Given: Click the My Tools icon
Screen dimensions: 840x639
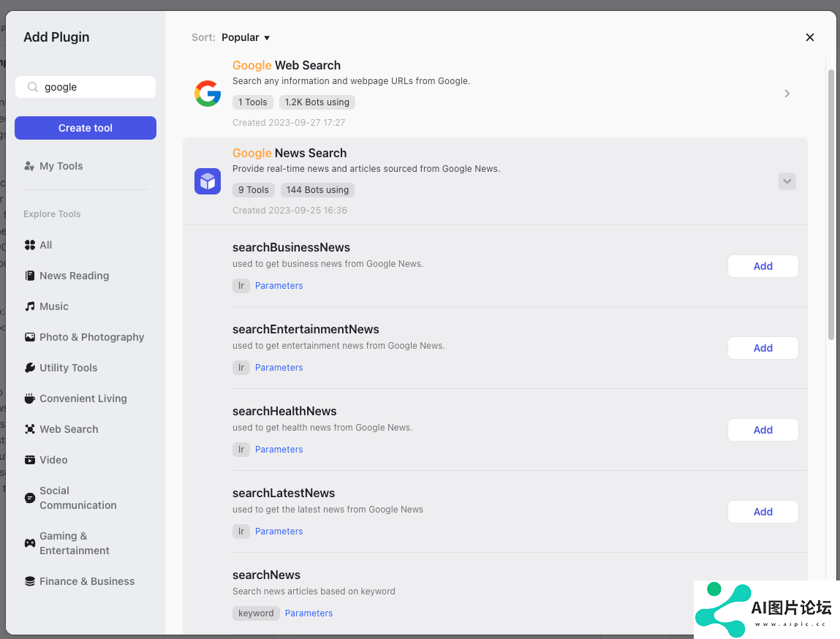Looking at the screenshot, I should (29, 166).
